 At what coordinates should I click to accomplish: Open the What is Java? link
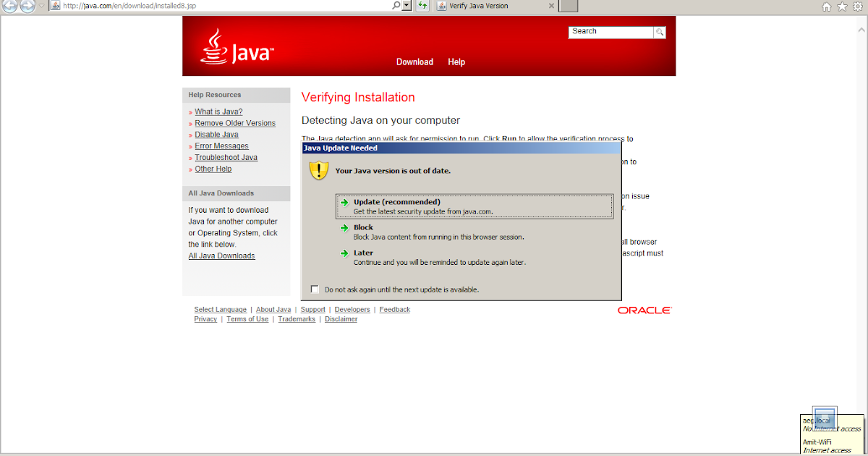click(x=218, y=112)
